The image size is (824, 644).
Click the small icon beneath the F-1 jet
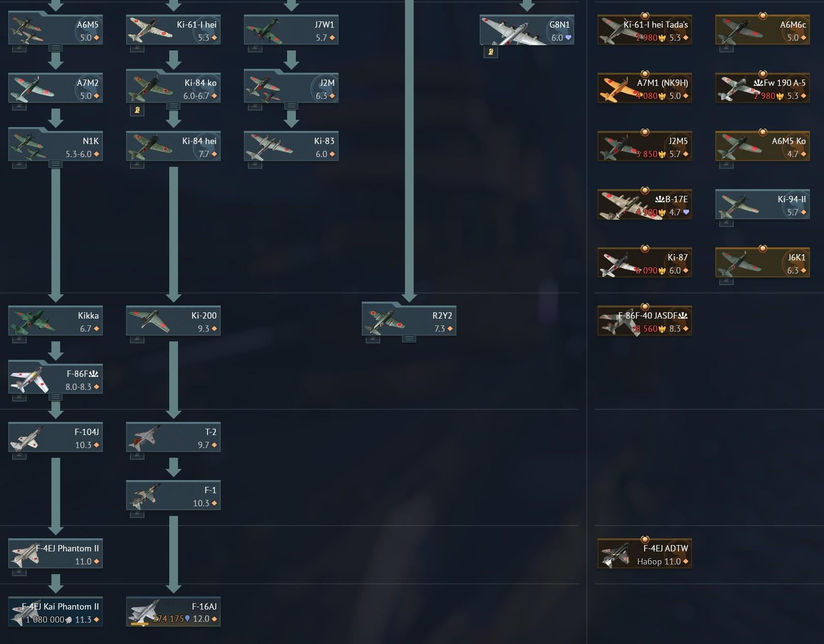coord(137,514)
